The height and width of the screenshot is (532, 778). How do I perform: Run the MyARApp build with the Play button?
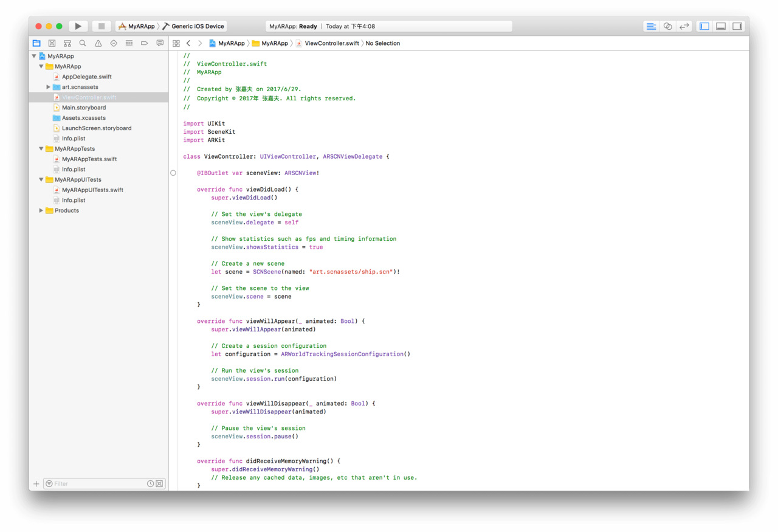pyautogui.click(x=78, y=26)
